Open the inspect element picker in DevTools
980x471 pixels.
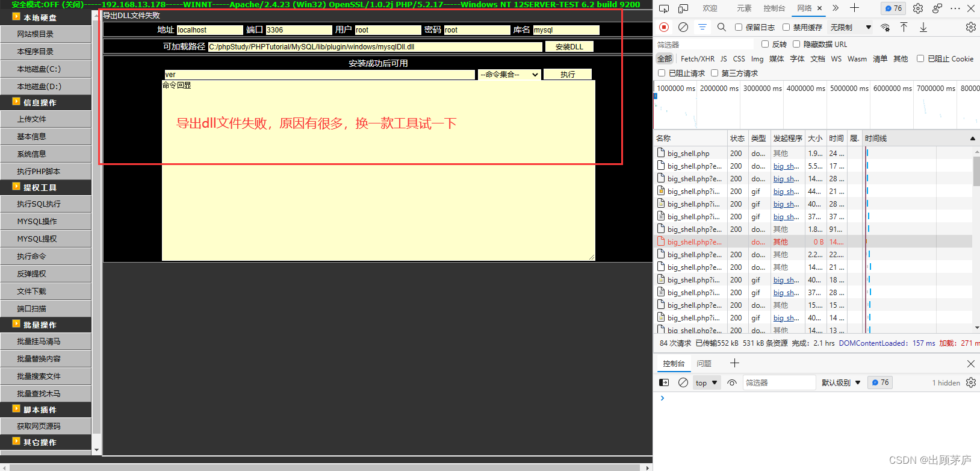tap(664, 8)
